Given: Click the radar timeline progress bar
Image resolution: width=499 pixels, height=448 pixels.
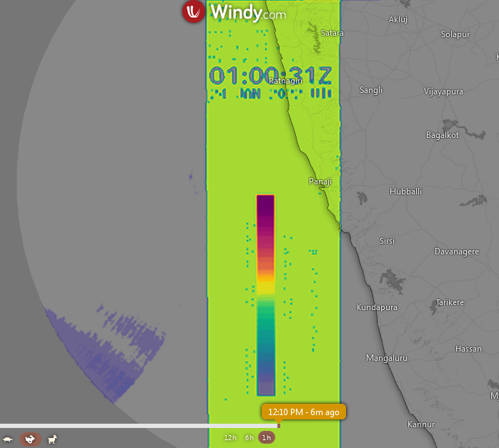Looking at the screenshot, I should pyautogui.click(x=139, y=426).
